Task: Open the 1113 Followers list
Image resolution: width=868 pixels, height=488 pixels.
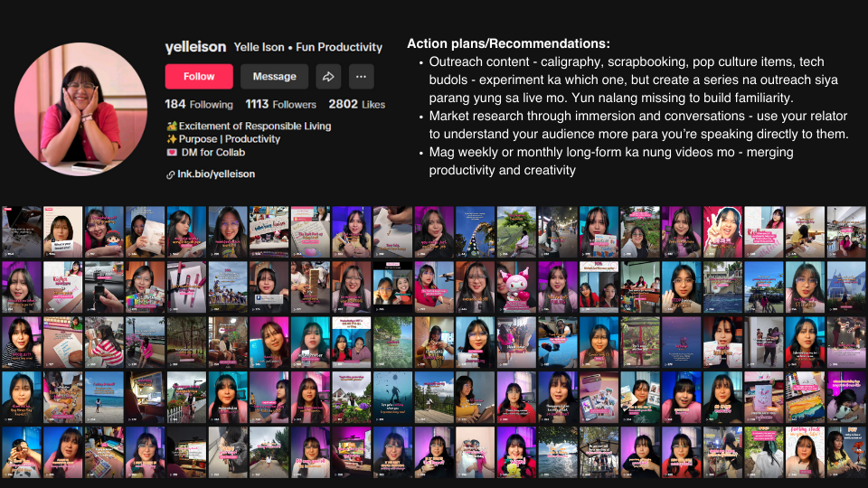Action: click(x=280, y=105)
